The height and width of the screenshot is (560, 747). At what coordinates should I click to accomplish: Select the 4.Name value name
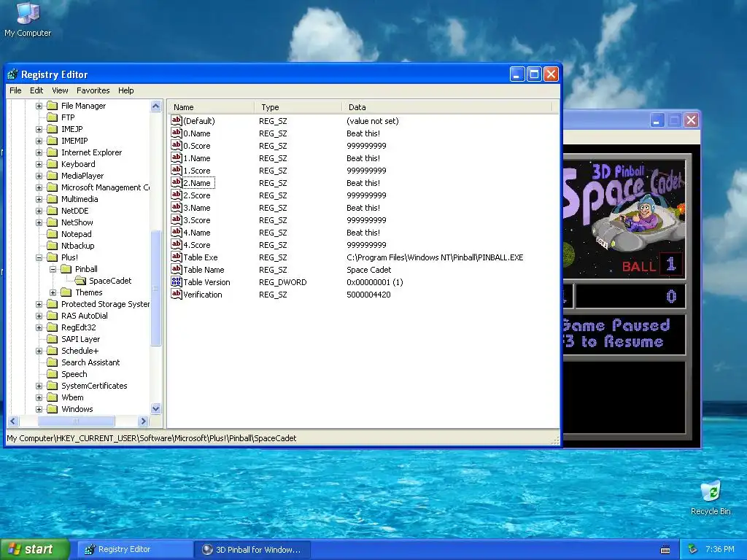click(197, 233)
